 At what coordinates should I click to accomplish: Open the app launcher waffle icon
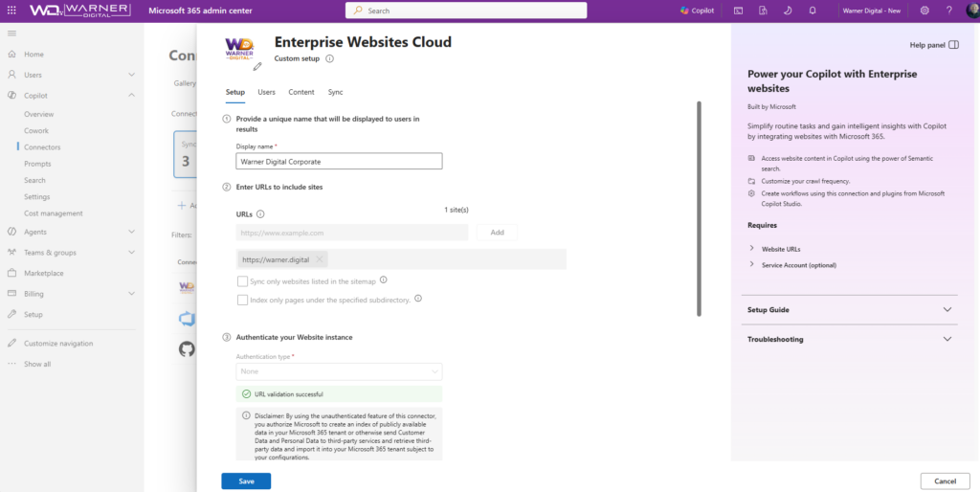pos(11,11)
